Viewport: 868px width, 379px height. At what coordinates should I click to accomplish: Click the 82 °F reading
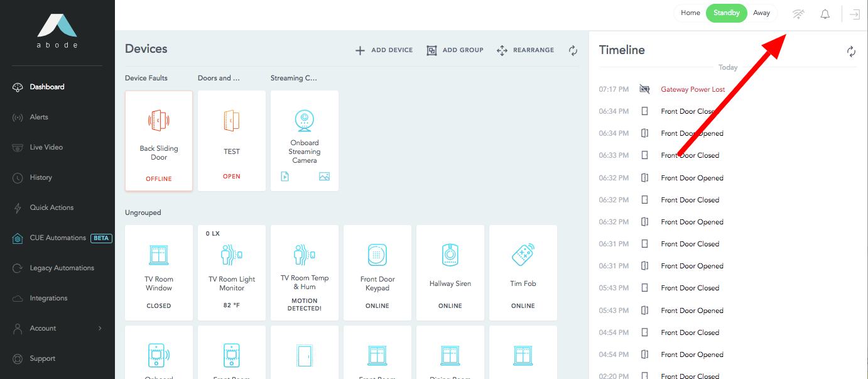pos(232,306)
